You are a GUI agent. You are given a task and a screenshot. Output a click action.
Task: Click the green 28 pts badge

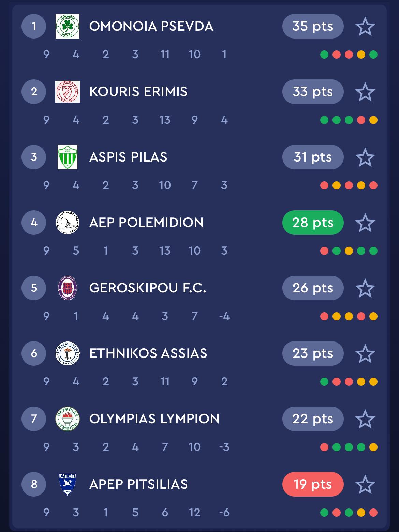(x=313, y=223)
